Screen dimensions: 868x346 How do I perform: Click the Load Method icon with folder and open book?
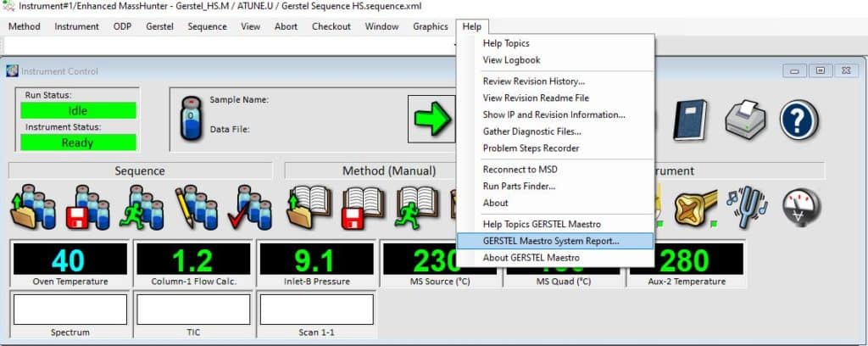309,208
